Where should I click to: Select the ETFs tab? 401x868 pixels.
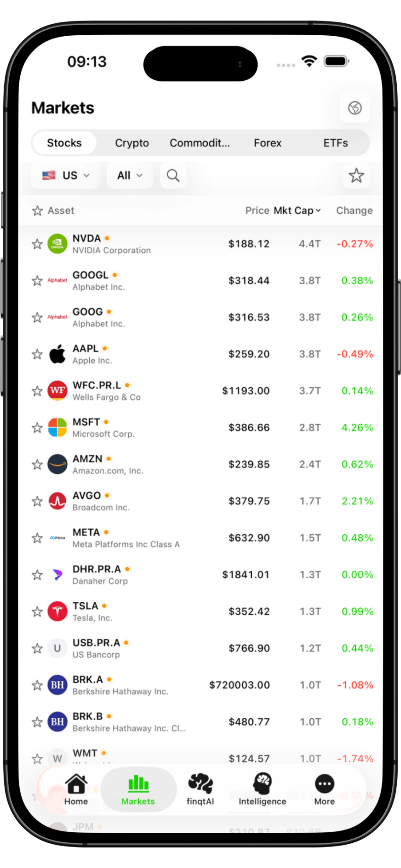pos(335,143)
